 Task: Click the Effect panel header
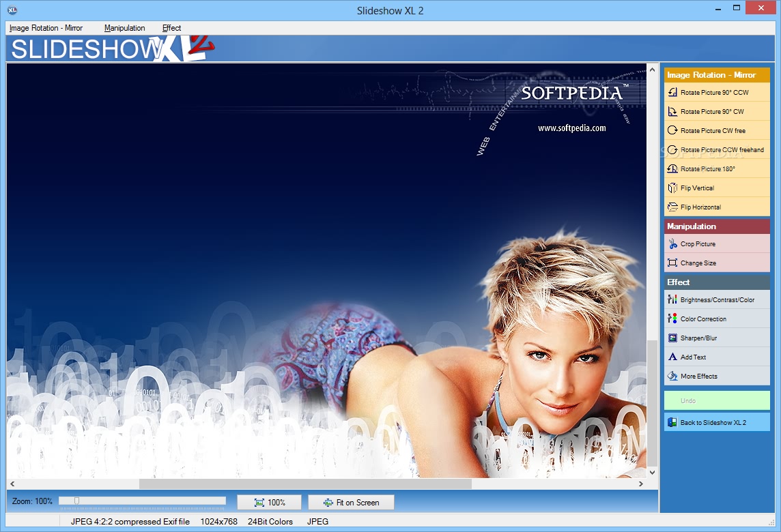click(x=717, y=282)
